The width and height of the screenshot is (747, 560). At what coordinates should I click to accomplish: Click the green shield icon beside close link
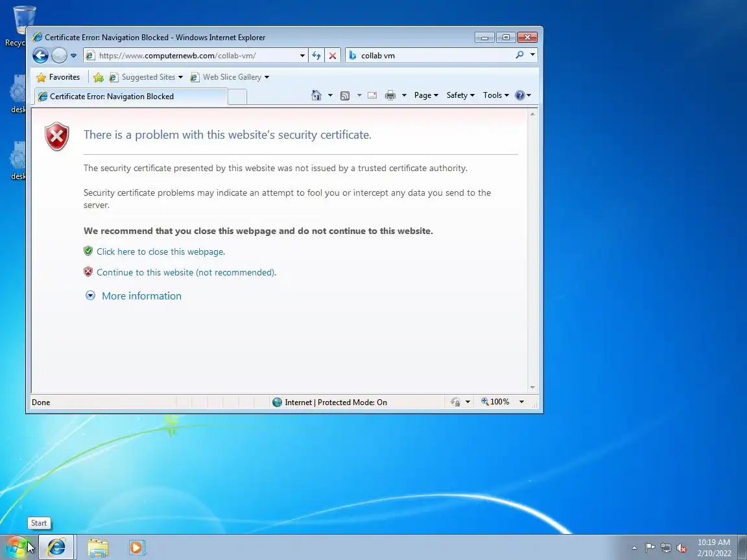pos(88,251)
